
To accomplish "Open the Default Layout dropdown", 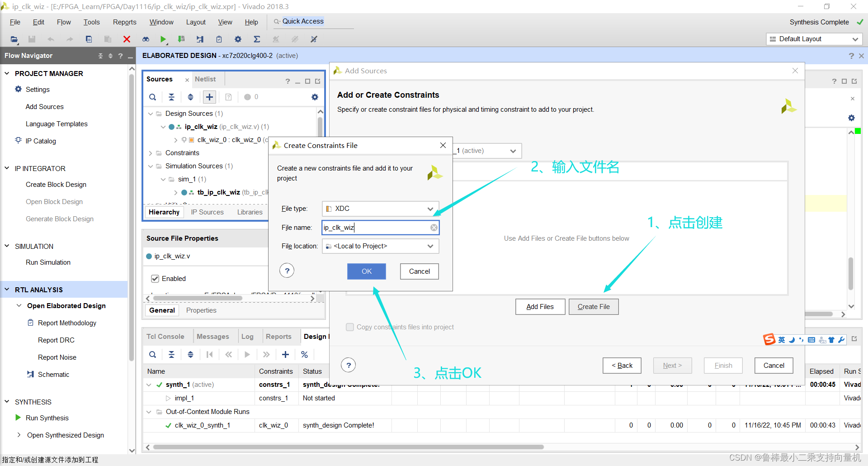I will (814, 39).
